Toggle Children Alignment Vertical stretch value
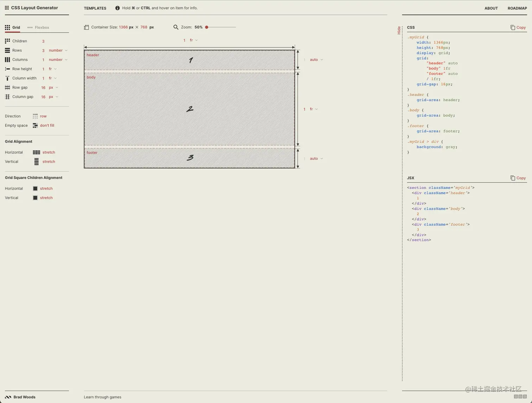The height and width of the screenshot is (403, 532). tap(46, 198)
